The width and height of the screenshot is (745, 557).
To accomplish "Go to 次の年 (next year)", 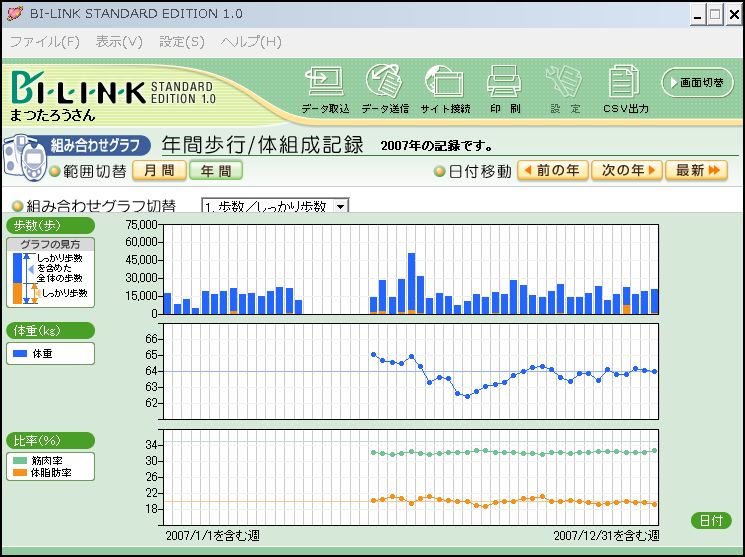I will pyautogui.click(x=627, y=171).
